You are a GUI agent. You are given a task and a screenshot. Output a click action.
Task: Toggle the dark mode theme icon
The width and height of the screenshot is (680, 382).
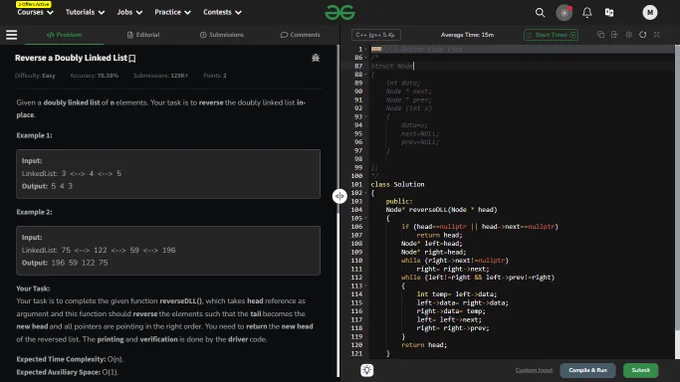point(564,13)
